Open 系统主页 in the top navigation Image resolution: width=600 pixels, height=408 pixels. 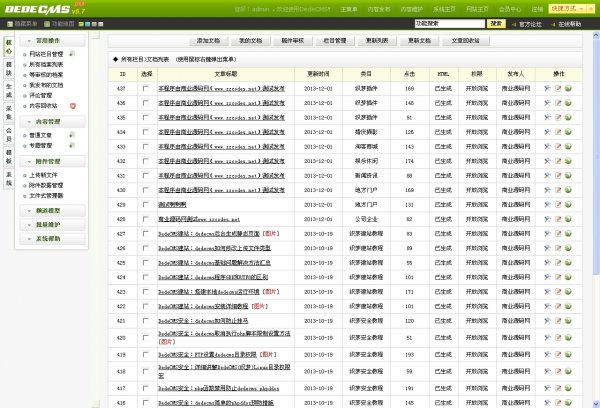tap(444, 9)
